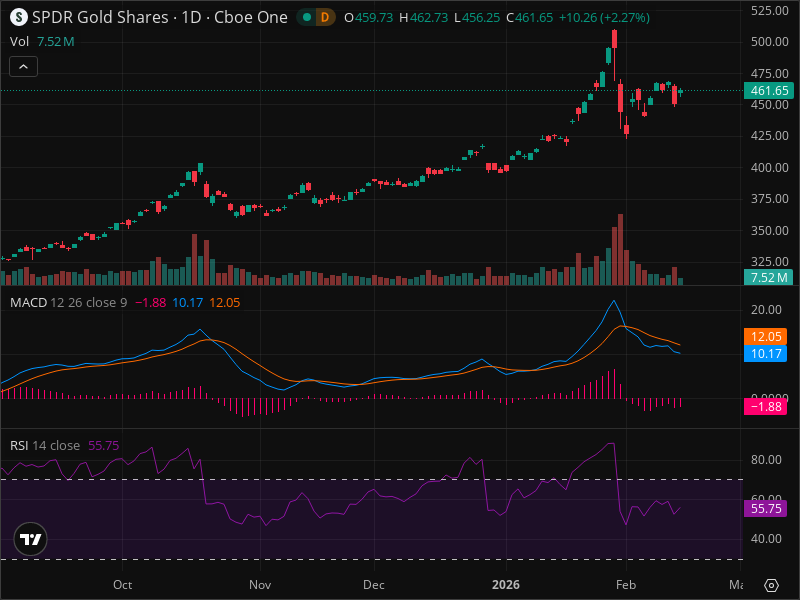This screenshot has height=600, width=800.
Task: Click the orange 12.05 signal value label
Action: tap(765, 336)
